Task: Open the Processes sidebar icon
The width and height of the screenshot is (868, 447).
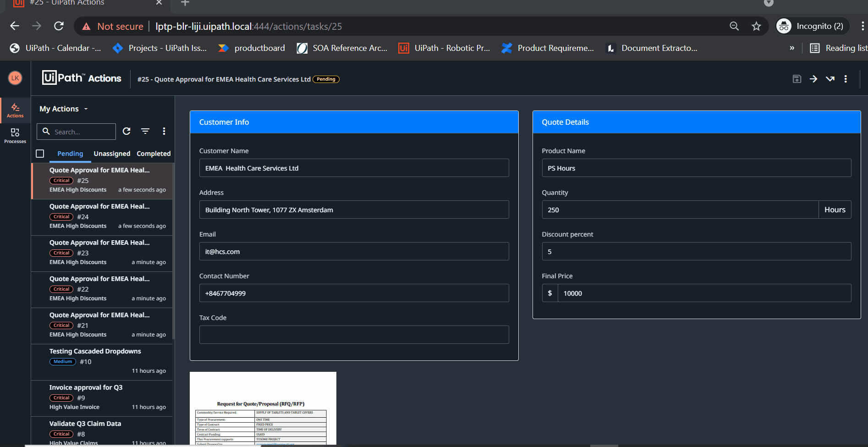Action: click(x=15, y=136)
